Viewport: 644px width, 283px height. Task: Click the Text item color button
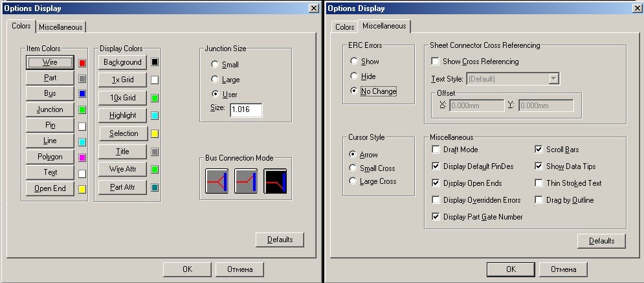[50, 172]
